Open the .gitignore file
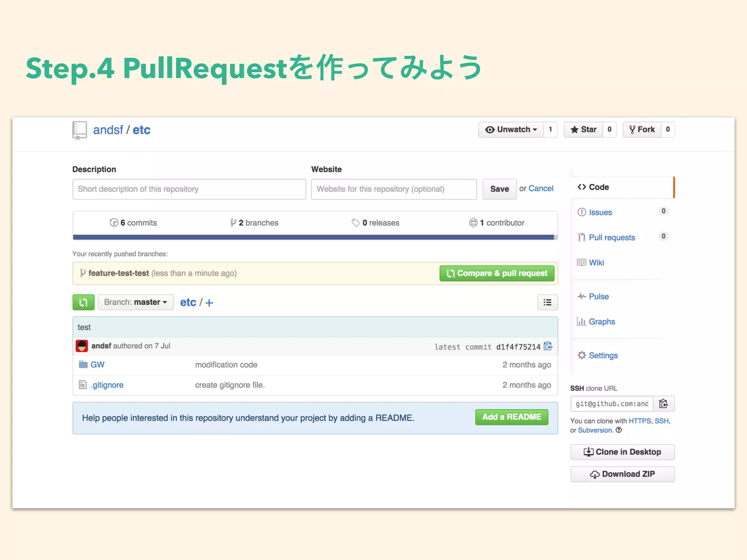The height and width of the screenshot is (560, 747). pos(107,385)
